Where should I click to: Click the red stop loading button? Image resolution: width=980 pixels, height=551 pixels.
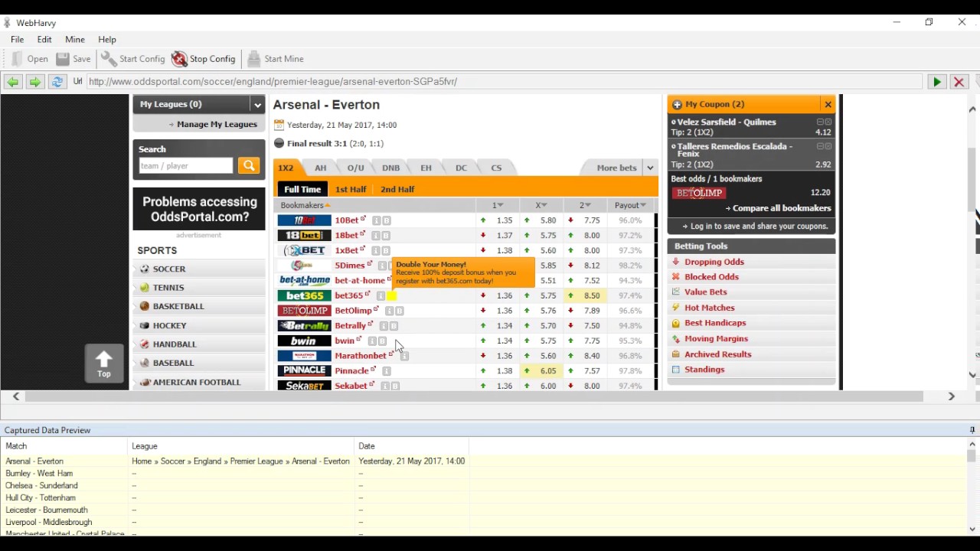(959, 82)
